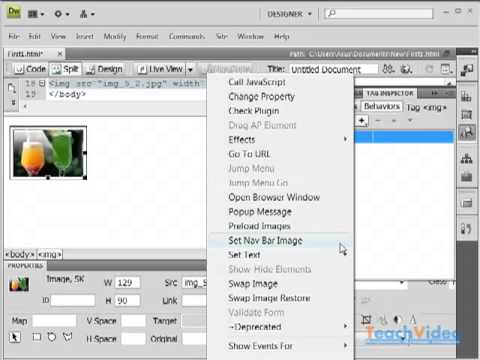Click the Brightness and Contrast icon
480x360 pixels.
[x=397, y=320]
